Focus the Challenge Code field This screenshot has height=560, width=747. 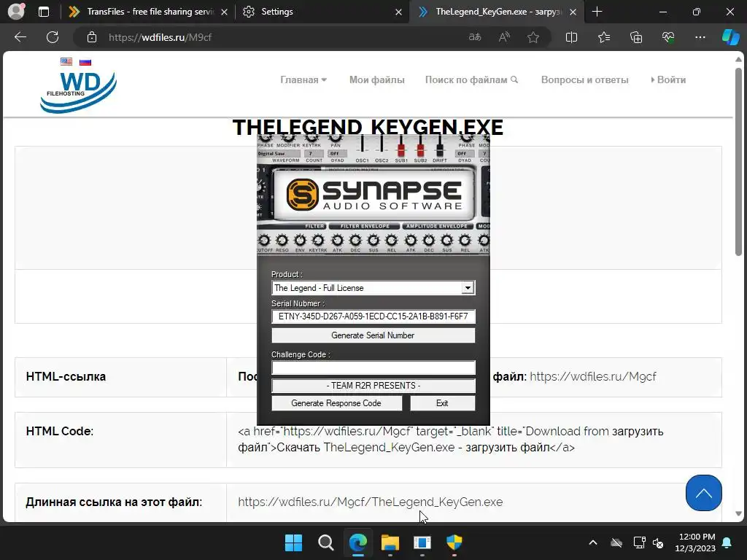point(373,367)
